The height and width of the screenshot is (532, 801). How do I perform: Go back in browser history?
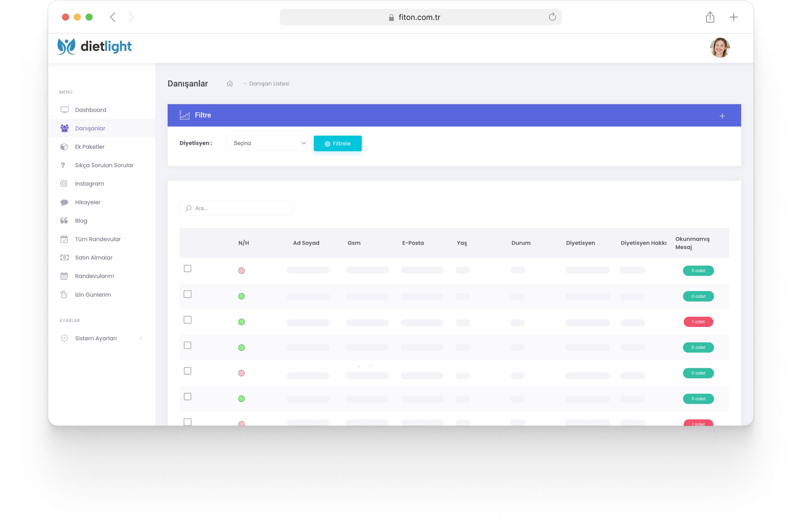113,17
